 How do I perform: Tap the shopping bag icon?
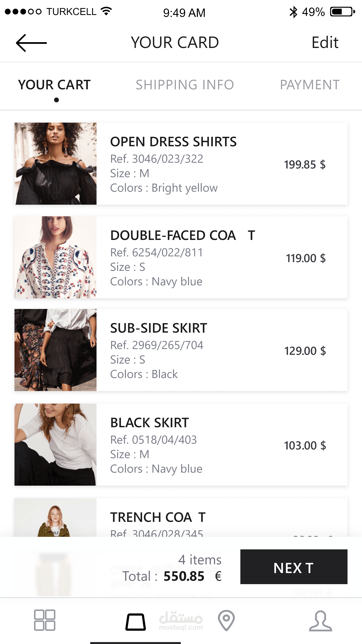click(135, 621)
